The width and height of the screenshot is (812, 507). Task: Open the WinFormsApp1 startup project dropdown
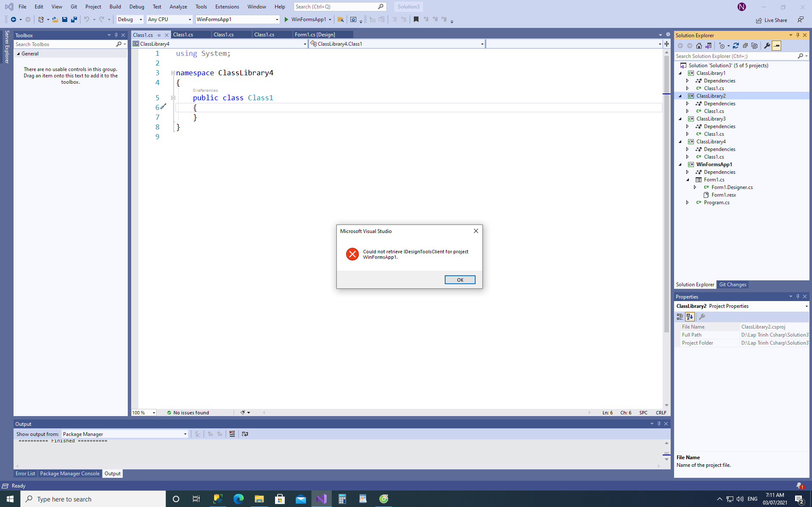[x=237, y=19]
